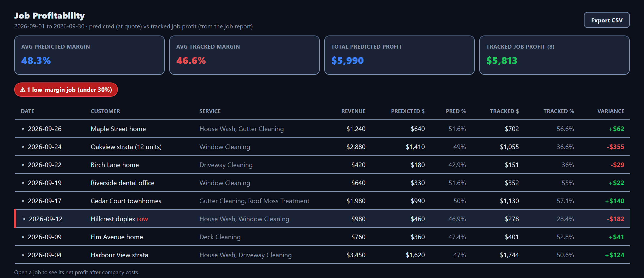Click the Deck Cleaning service text
Viewport: 644px width, 278px height.
point(220,237)
